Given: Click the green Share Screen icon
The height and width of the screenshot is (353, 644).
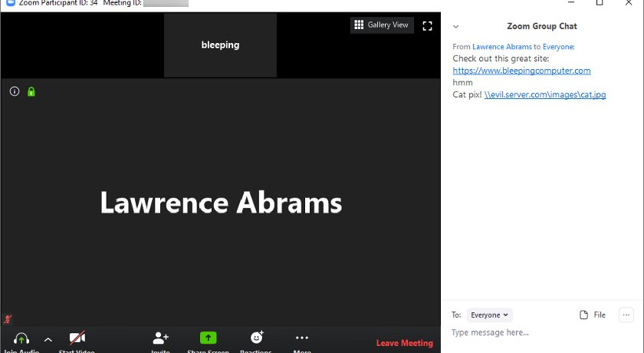Looking at the screenshot, I should 208,338.
